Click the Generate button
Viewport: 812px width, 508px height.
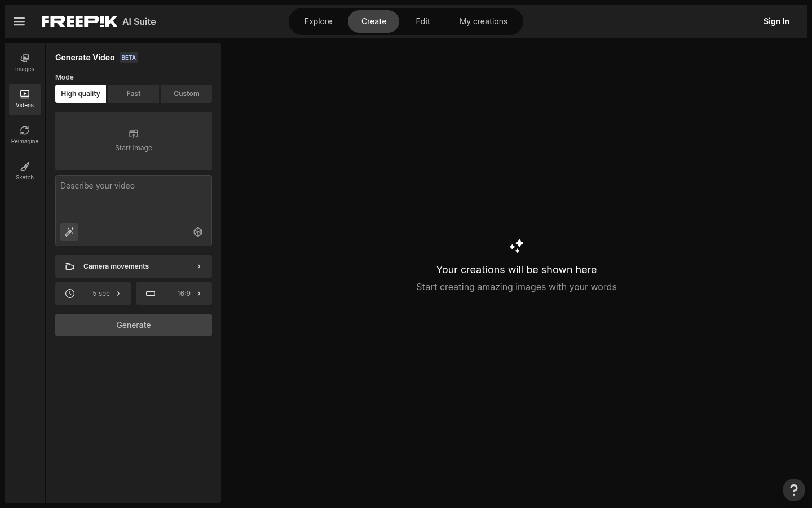pyautogui.click(x=133, y=325)
